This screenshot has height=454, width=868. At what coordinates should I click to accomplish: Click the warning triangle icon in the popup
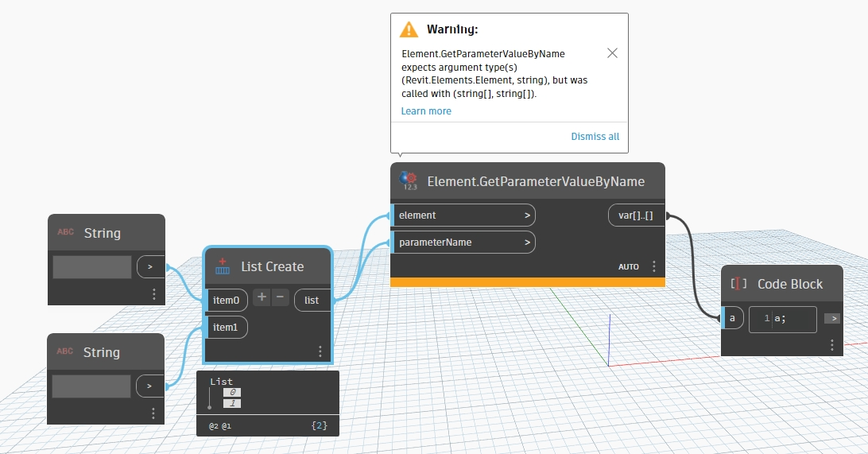point(409,29)
